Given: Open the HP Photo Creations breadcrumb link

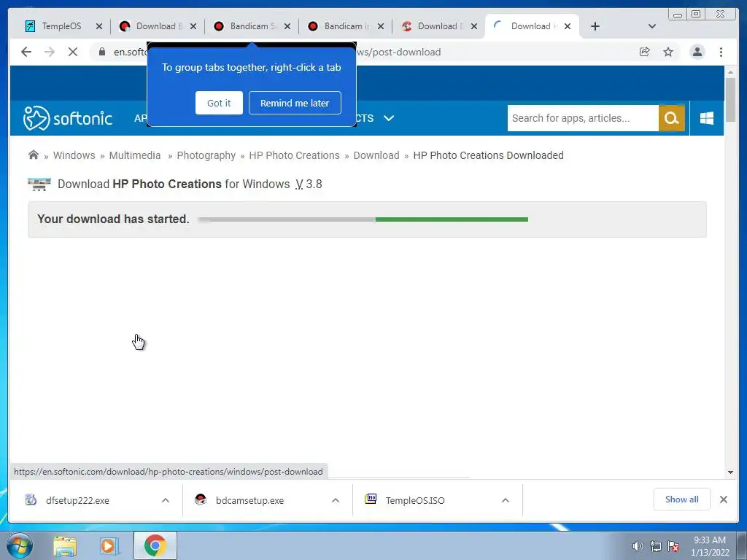Looking at the screenshot, I should 295,155.
